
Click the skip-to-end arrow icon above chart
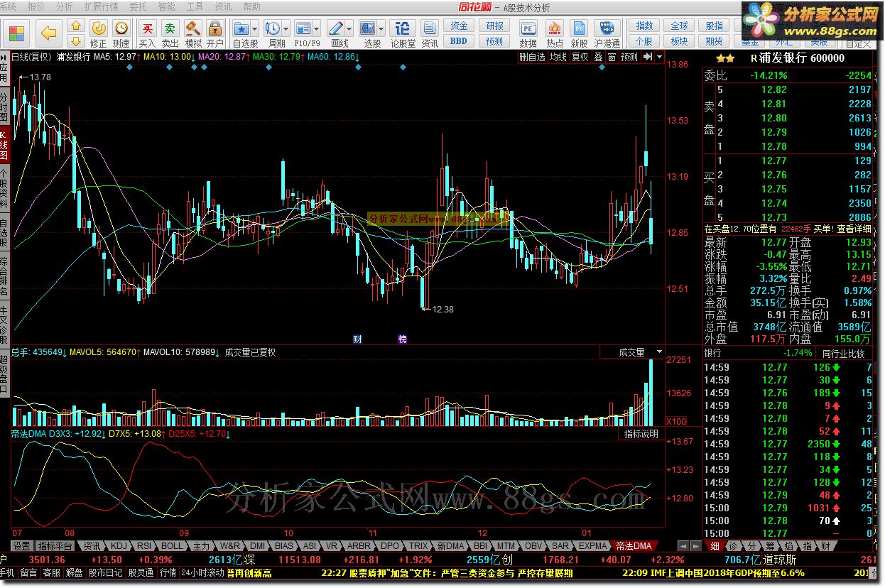click(x=648, y=57)
